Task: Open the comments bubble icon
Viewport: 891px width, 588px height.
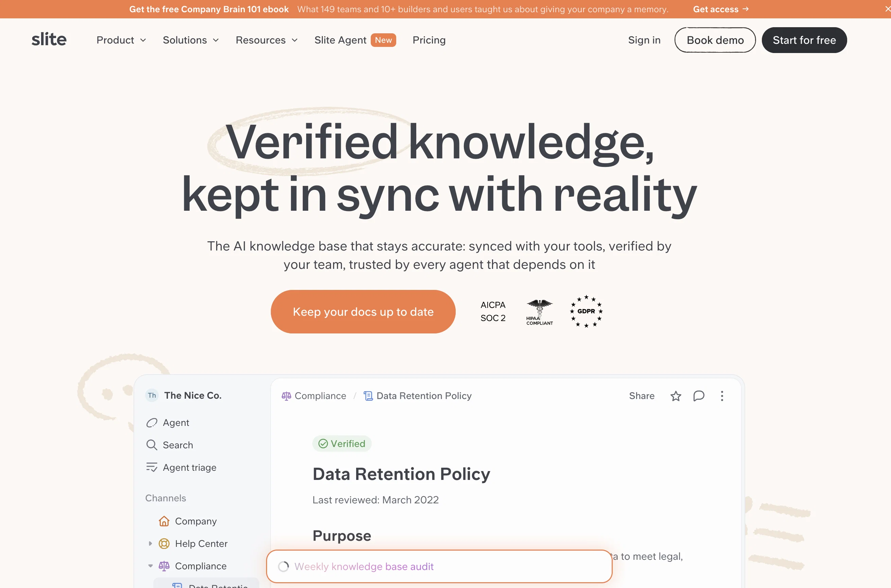Action: point(699,396)
